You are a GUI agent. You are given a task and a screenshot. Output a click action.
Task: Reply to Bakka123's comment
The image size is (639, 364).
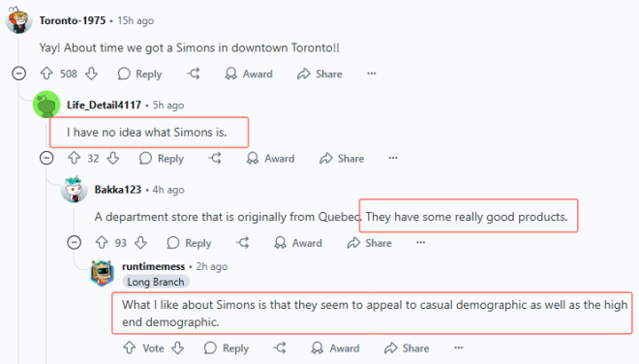189,243
